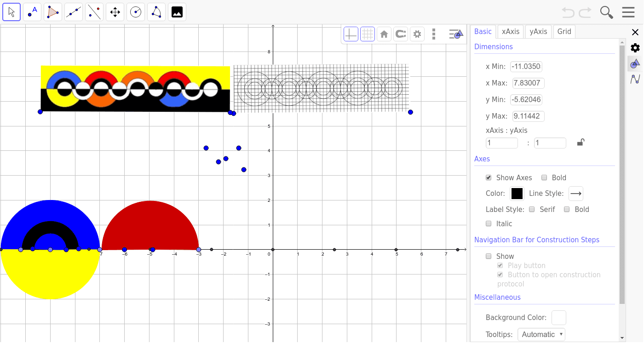The height and width of the screenshot is (343, 644).
Task: Select the Polygon tool
Action: coord(53,12)
